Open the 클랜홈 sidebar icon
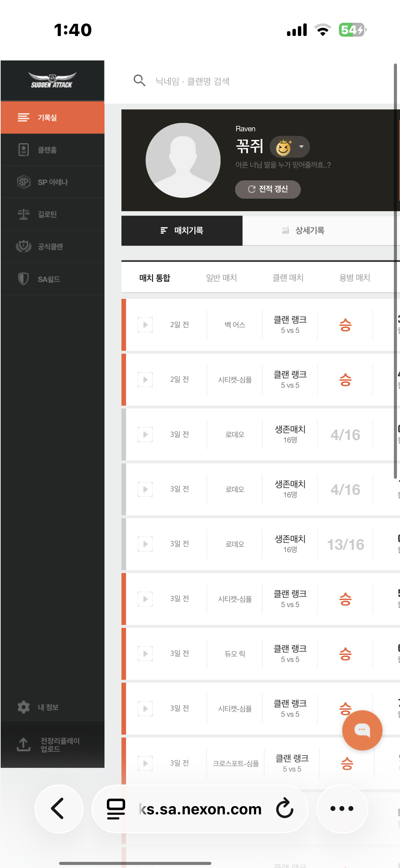Viewport: 400px width, 868px height. pyautogui.click(x=23, y=150)
